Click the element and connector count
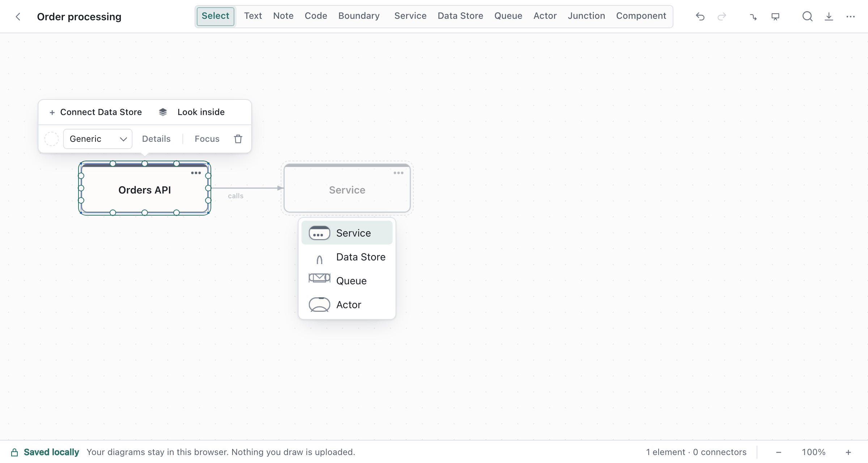The height and width of the screenshot is (463, 868). pos(696,452)
